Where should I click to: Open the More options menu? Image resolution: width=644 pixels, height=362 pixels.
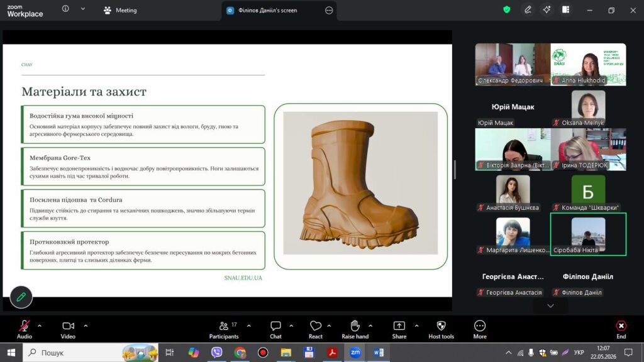click(x=480, y=329)
